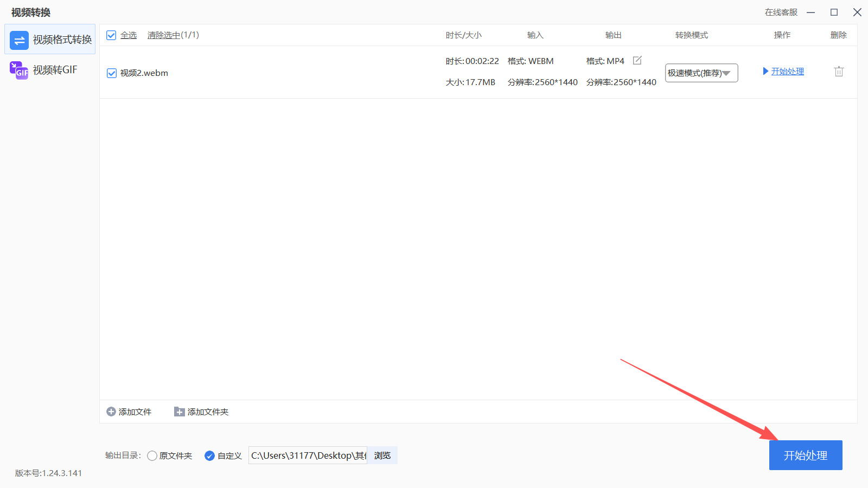Close the 视频转换 window
Screen dimensions: 868x488
(857, 12)
